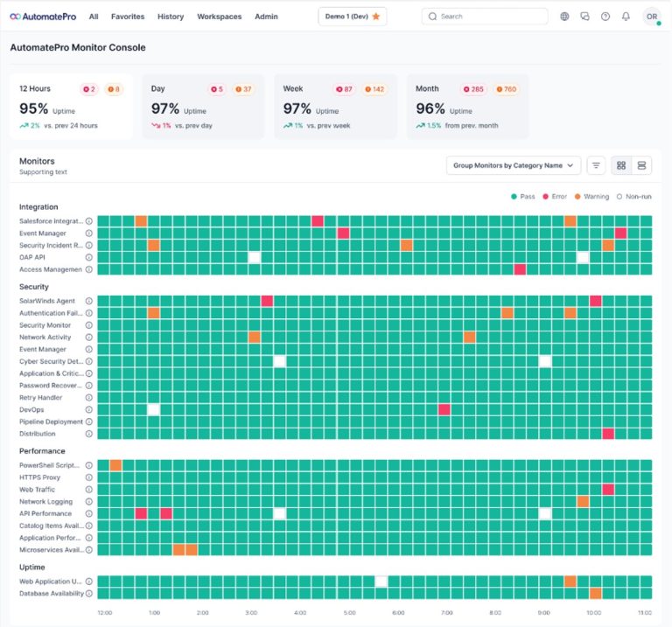Image resolution: width=672 pixels, height=627 pixels.
Task: Click the globe language icon
Action: point(564,17)
